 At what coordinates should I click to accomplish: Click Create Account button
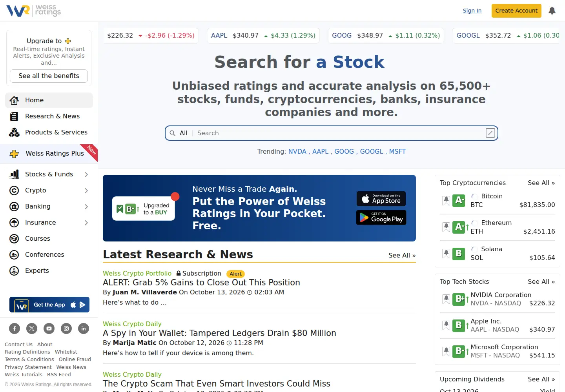[x=516, y=11]
